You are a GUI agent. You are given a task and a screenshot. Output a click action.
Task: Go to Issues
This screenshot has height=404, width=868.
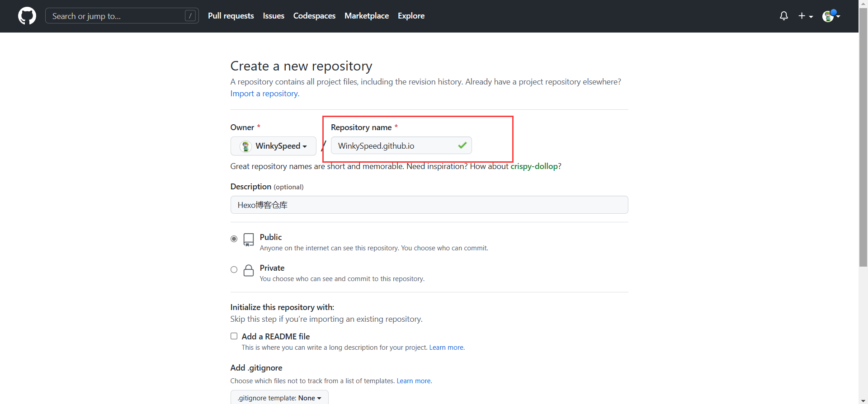tap(274, 16)
